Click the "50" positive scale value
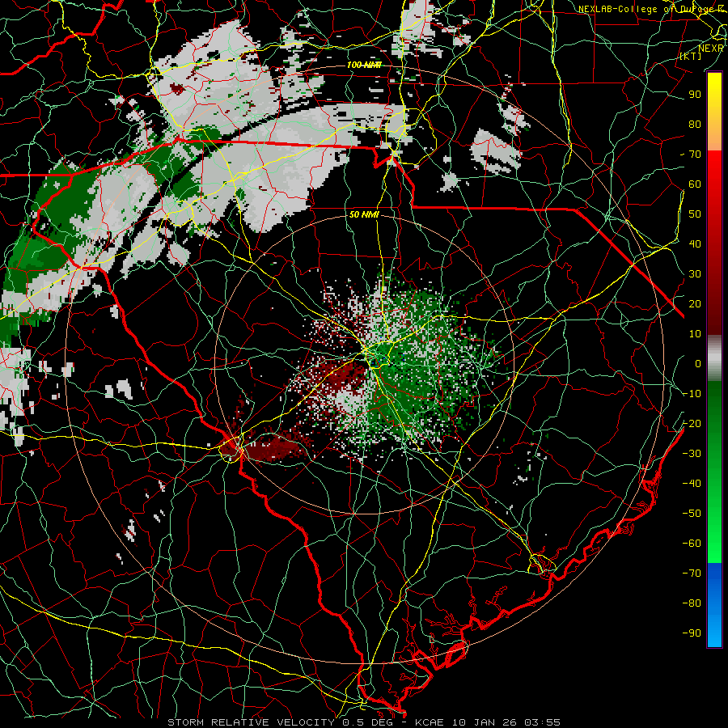This screenshot has height=728, width=728. click(x=695, y=214)
